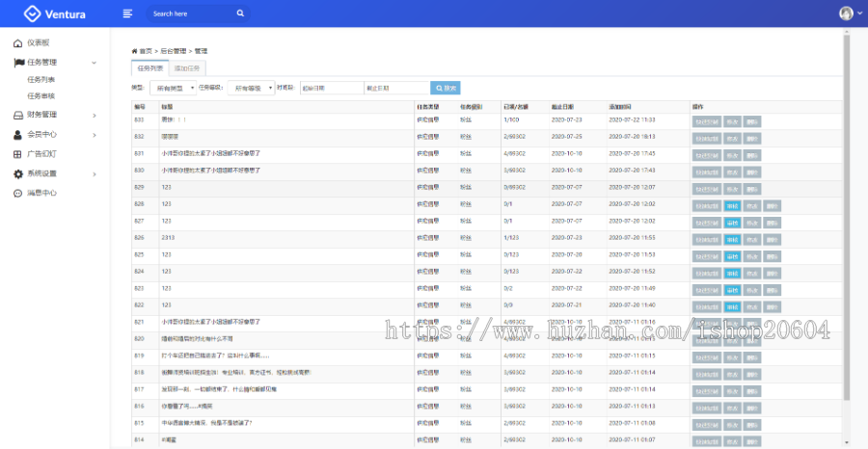Click the blue 搜索 search button
868x449 pixels.
coord(447,88)
